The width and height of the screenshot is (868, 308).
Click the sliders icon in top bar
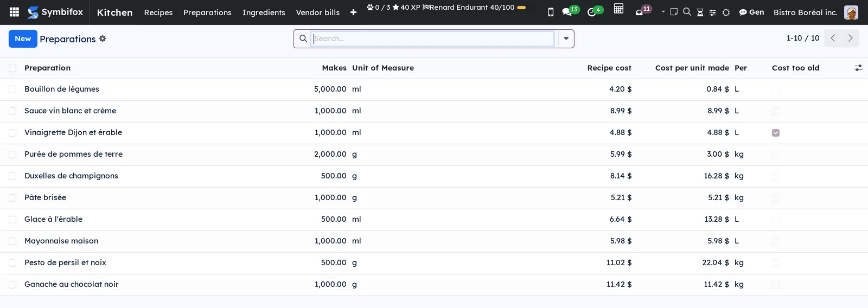point(713,12)
